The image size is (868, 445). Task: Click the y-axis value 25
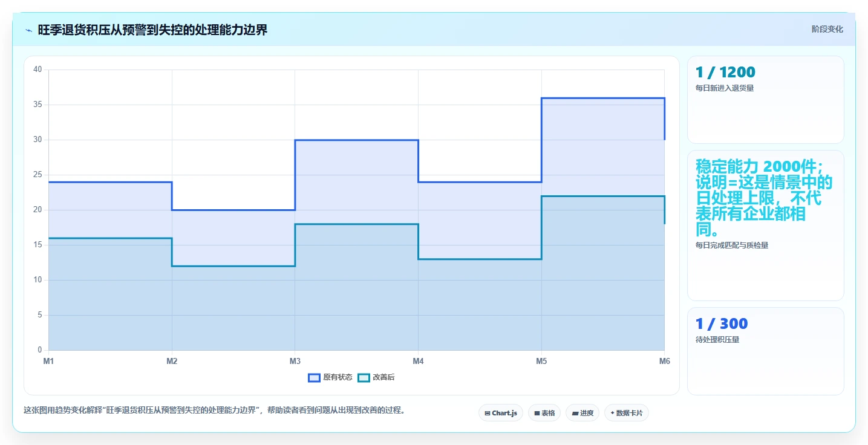38,175
